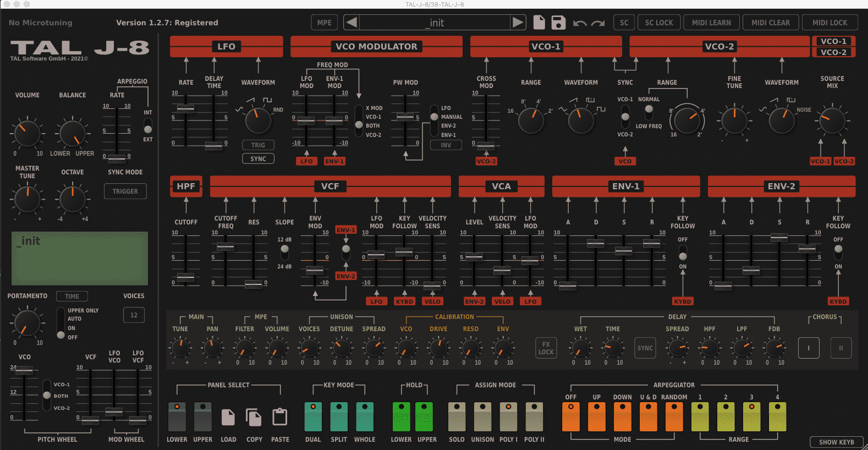The width and height of the screenshot is (868, 450).
Task: Click the redo arrow icon
Action: pyautogui.click(x=598, y=23)
